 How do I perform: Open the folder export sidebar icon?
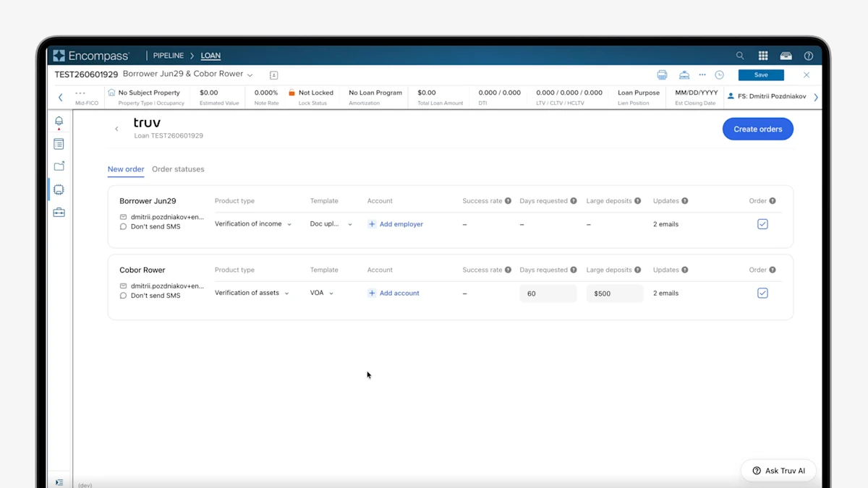tap(59, 166)
